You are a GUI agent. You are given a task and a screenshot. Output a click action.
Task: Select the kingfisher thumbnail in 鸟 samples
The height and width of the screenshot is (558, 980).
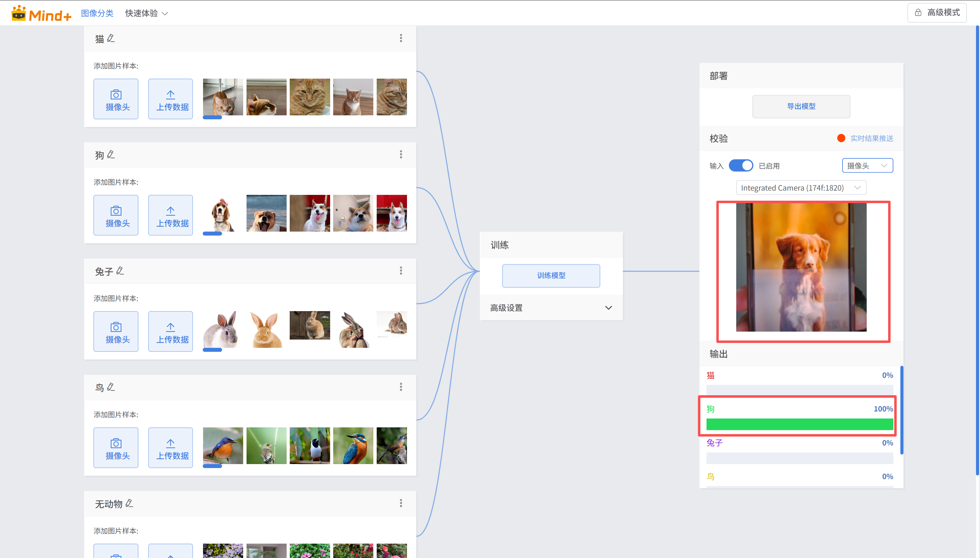click(x=353, y=446)
